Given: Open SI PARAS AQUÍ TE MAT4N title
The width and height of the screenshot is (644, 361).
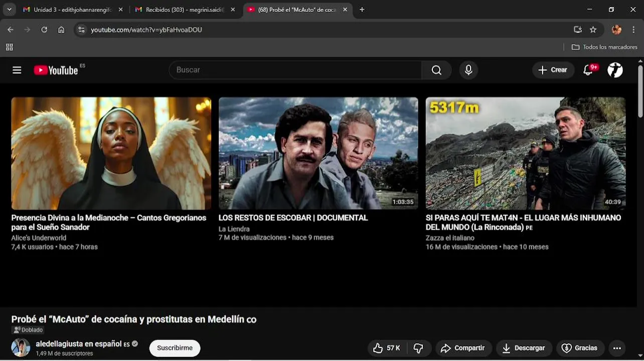Looking at the screenshot, I should point(523,222).
